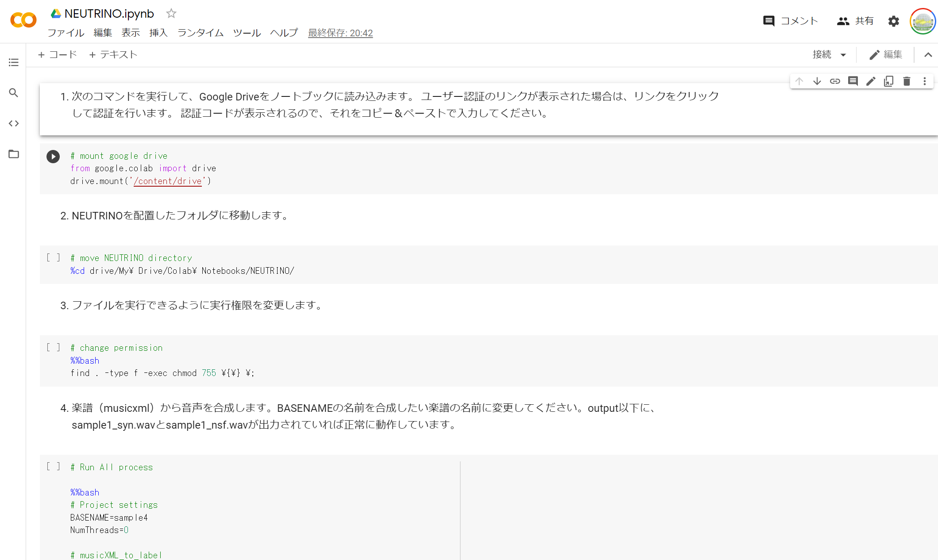Edit the selected text cell with the pencil icon

tap(871, 81)
